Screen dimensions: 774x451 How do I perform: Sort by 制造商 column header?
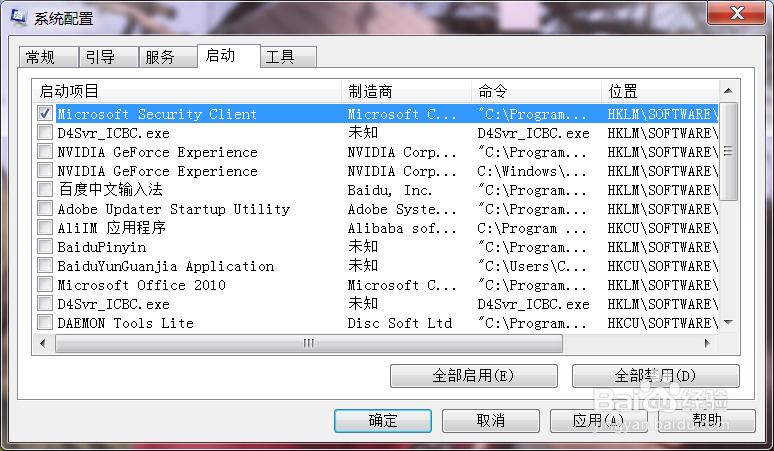407,91
